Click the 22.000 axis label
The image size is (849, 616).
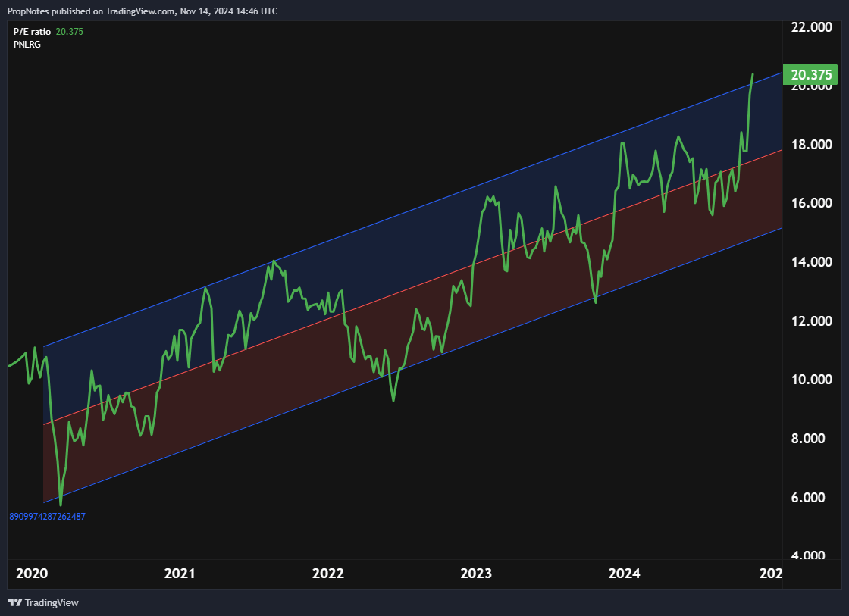point(811,27)
